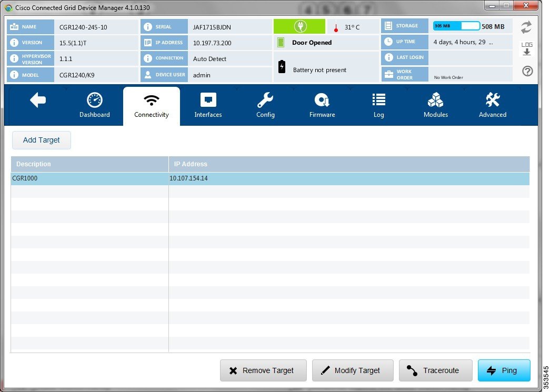Click the Door Opened status icon
The width and height of the screenshot is (550, 392).
pyautogui.click(x=281, y=43)
